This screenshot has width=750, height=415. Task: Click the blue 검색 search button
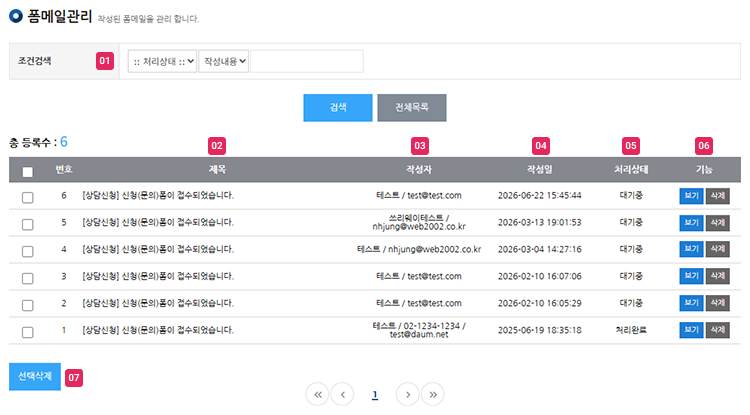(x=338, y=108)
